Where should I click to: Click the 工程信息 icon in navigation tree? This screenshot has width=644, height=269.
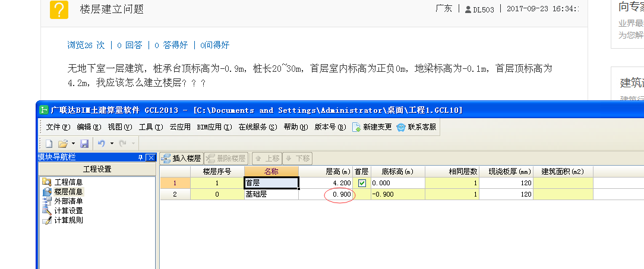coord(47,182)
